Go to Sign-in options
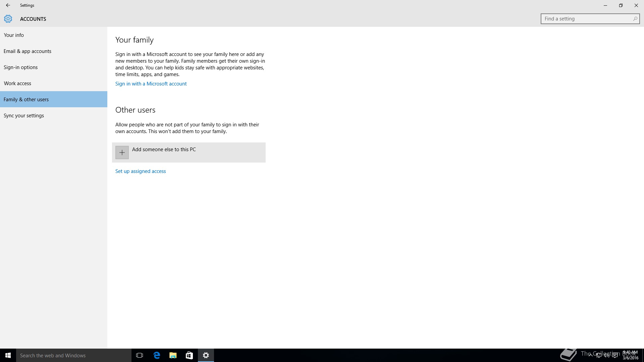644x362 pixels. point(54,67)
